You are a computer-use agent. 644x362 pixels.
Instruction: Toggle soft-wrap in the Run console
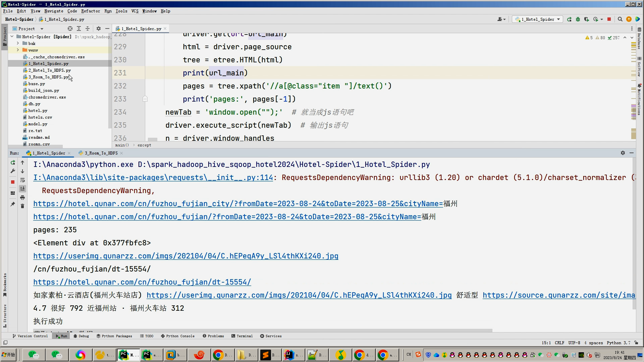coord(22,180)
